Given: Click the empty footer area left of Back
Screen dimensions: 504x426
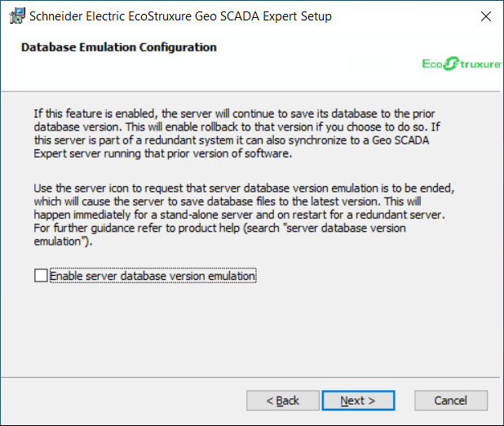Looking at the screenshot, I should (122, 401).
